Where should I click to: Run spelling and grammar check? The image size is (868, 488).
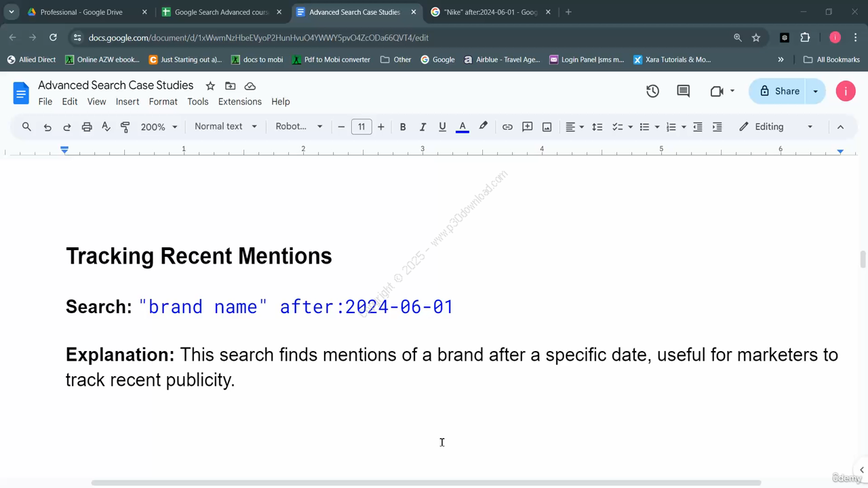coord(106,127)
